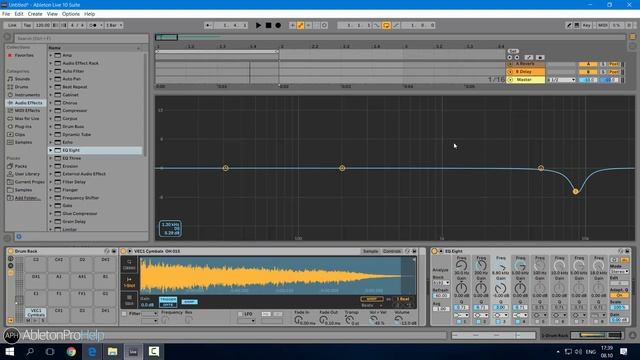The image size is (640, 360).
Task: Toggle the Draw Mode pencil icon
Action: coord(569,25)
